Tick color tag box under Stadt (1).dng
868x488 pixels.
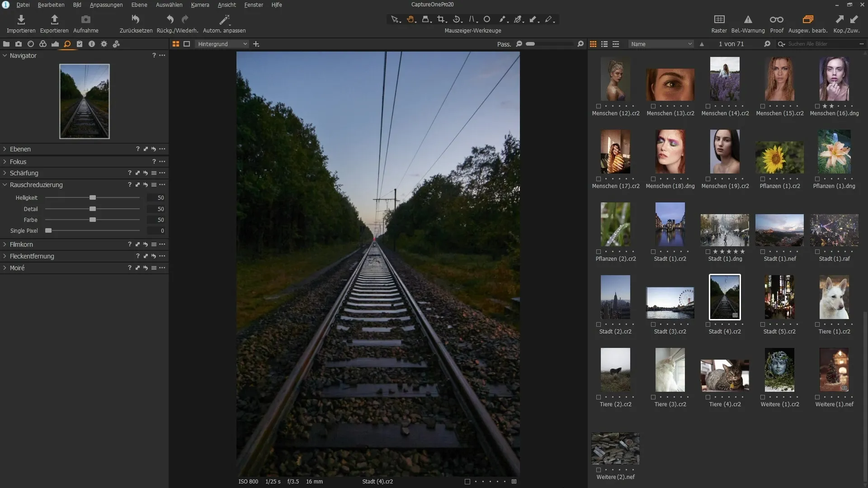point(708,252)
